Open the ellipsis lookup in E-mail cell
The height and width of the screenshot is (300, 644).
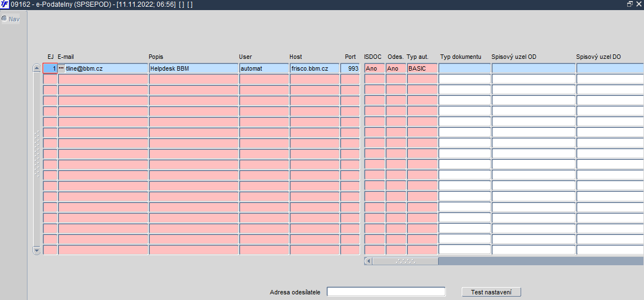(61, 68)
